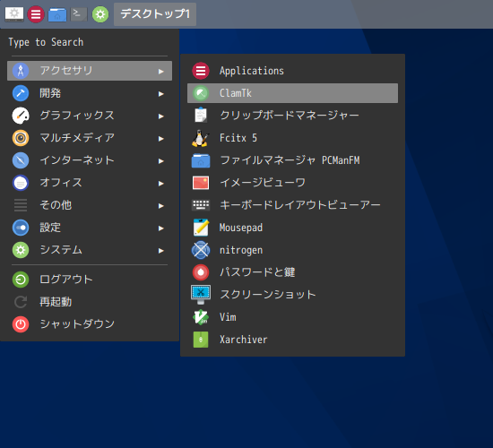Open キーボードレイアウトビューアー entry
Screen dimensions: 493x448
click(x=292, y=205)
